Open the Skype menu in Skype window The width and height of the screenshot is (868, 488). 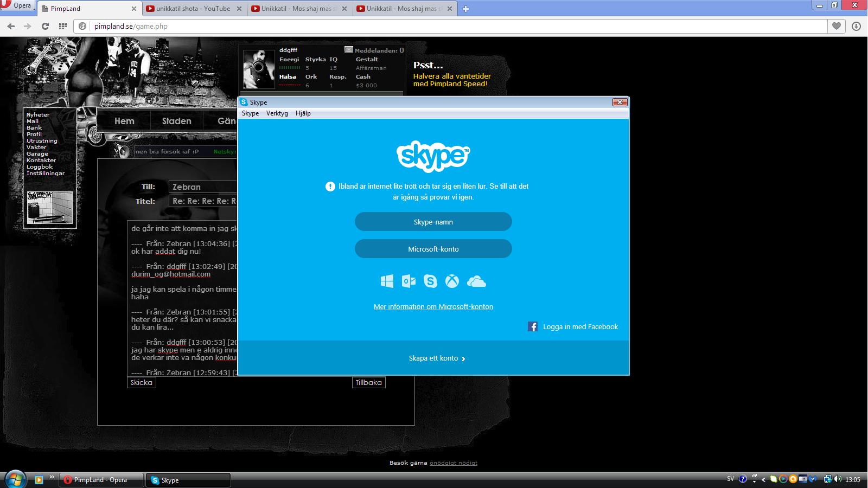[250, 113]
